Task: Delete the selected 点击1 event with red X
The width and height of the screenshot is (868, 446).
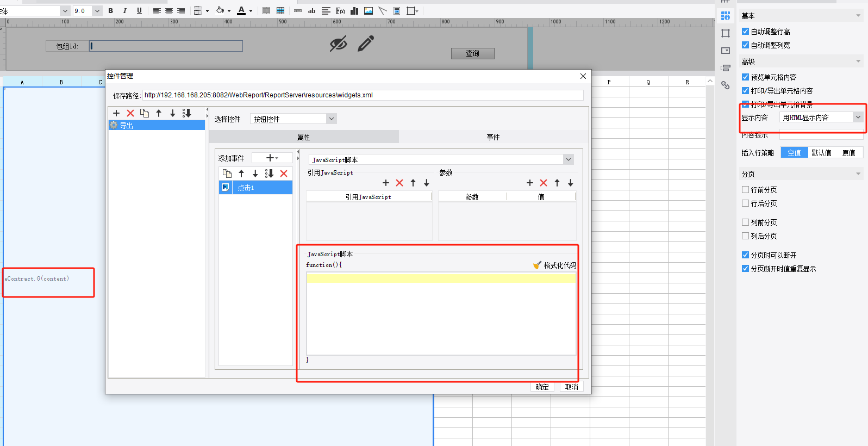Action: coord(284,174)
